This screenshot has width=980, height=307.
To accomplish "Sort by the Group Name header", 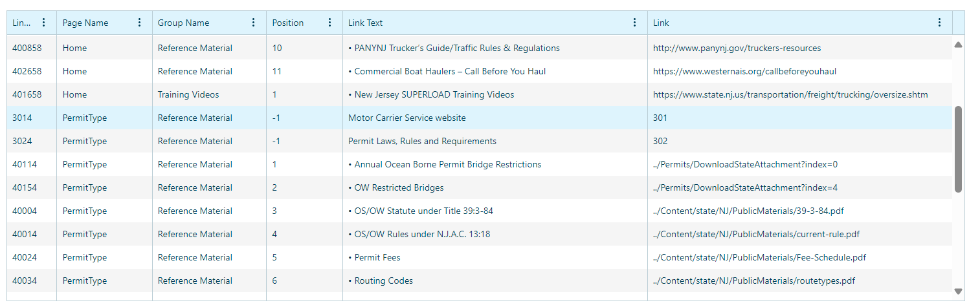I will tap(183, 23).
